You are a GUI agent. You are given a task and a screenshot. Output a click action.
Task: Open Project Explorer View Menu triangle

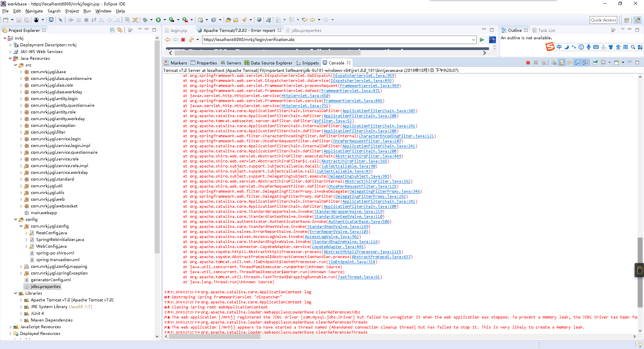140,30
